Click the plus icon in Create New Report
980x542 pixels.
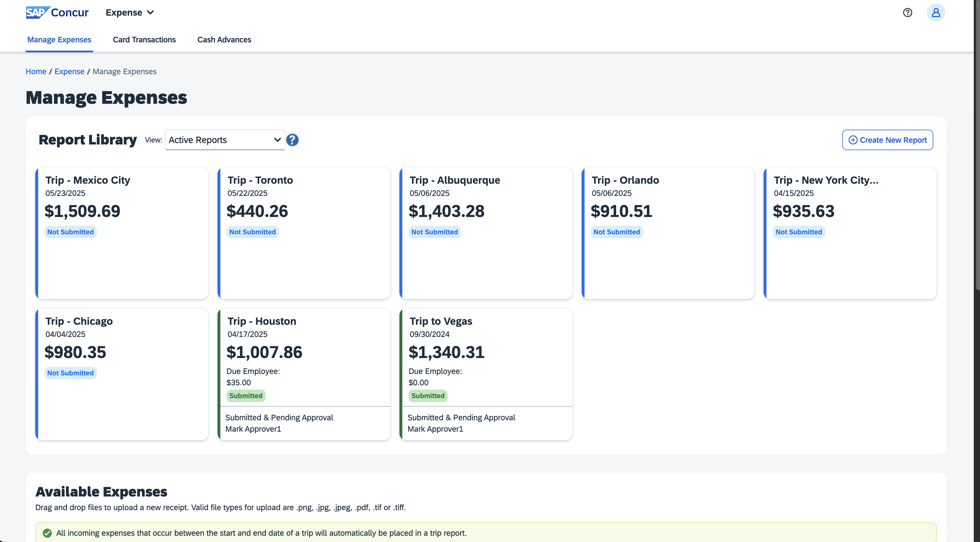click(x=853, y=140)
